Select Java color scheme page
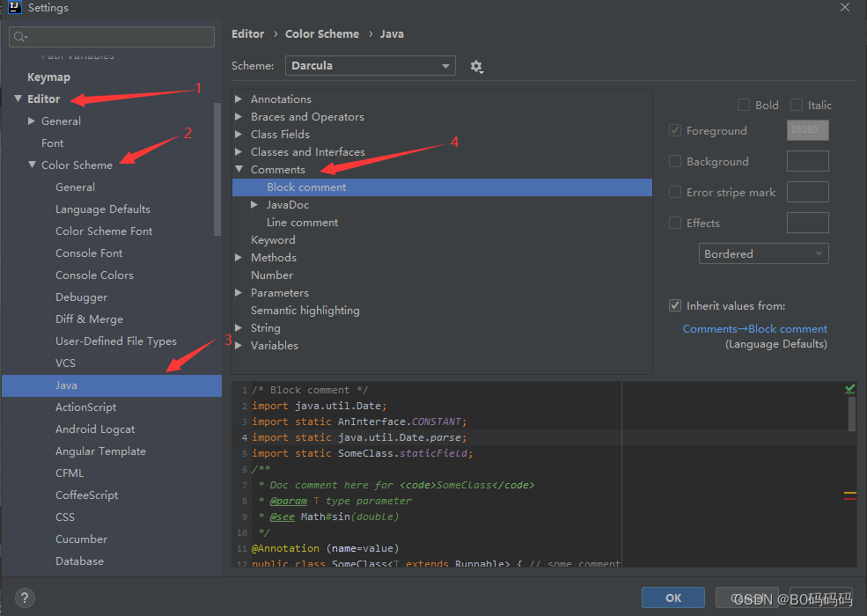 (x=112, y=385)
